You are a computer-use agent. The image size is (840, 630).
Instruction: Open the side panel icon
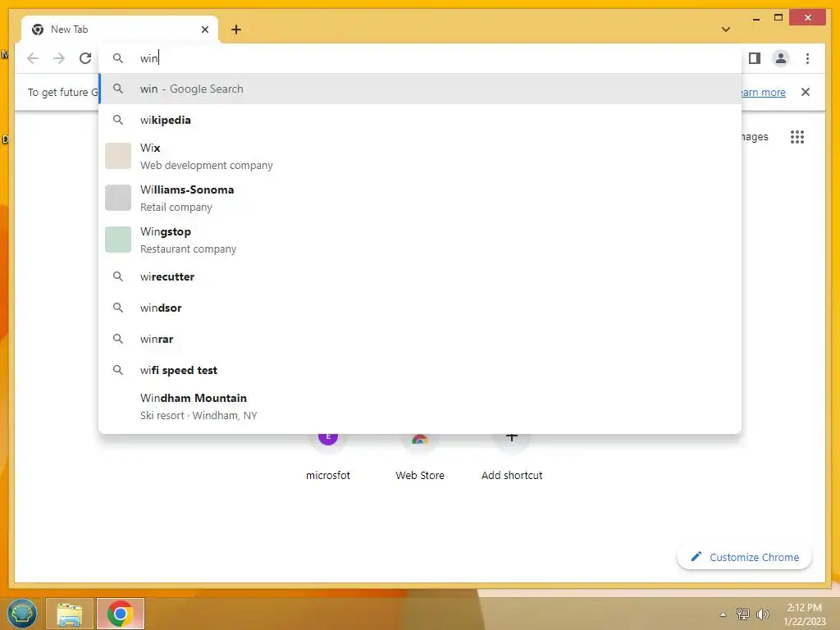tap(755, 58)
